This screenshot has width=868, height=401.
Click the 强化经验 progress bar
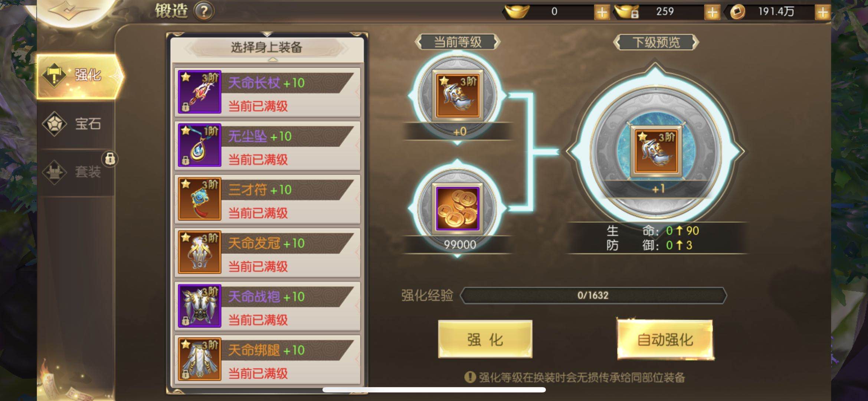point(593,296)
